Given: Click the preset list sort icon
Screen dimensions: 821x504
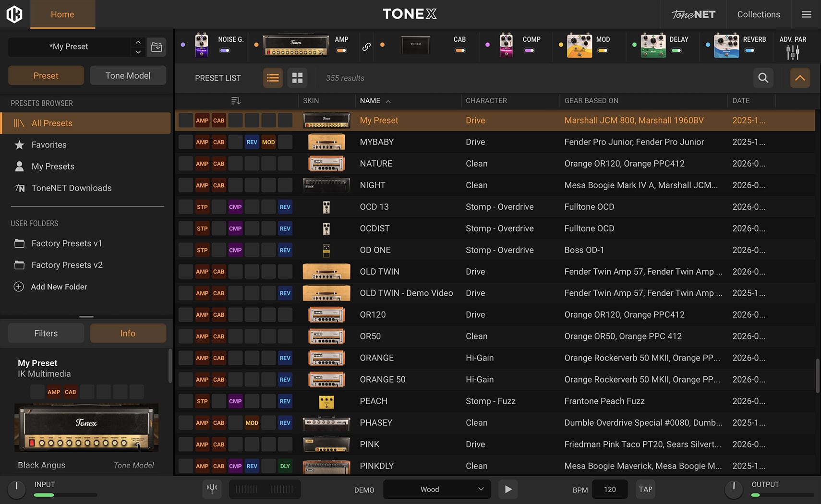Looking at the screenshot, I should [235, 101].
